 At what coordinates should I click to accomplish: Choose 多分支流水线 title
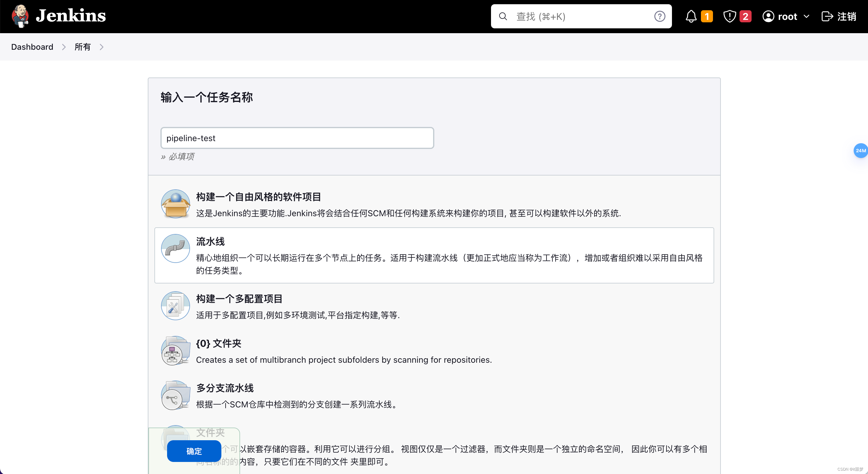225,388
